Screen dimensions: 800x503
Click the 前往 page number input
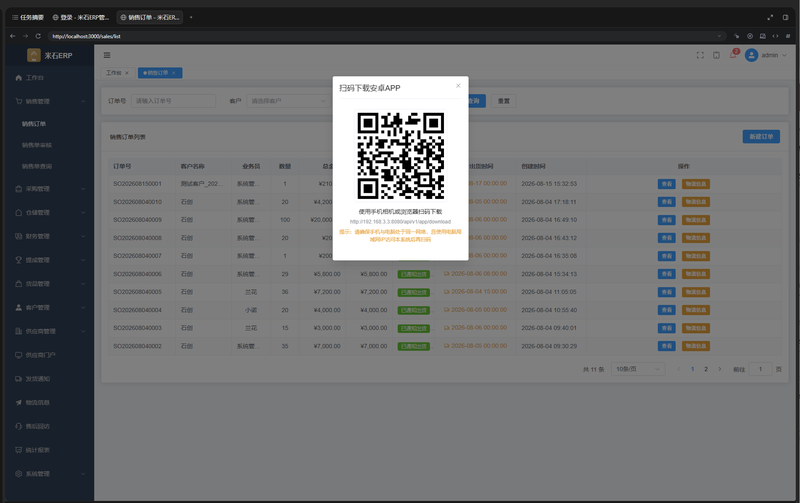(x=760, y=369)
